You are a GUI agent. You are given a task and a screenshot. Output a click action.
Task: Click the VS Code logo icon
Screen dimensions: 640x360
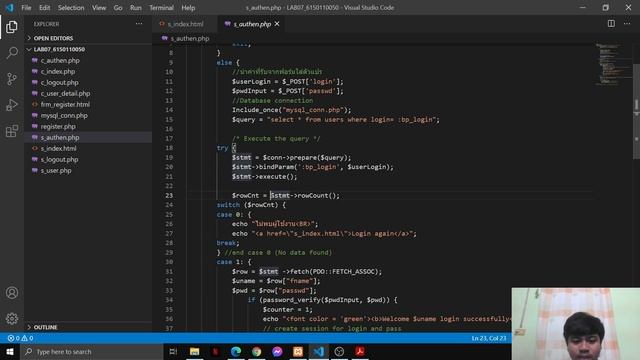pos(9,7)
